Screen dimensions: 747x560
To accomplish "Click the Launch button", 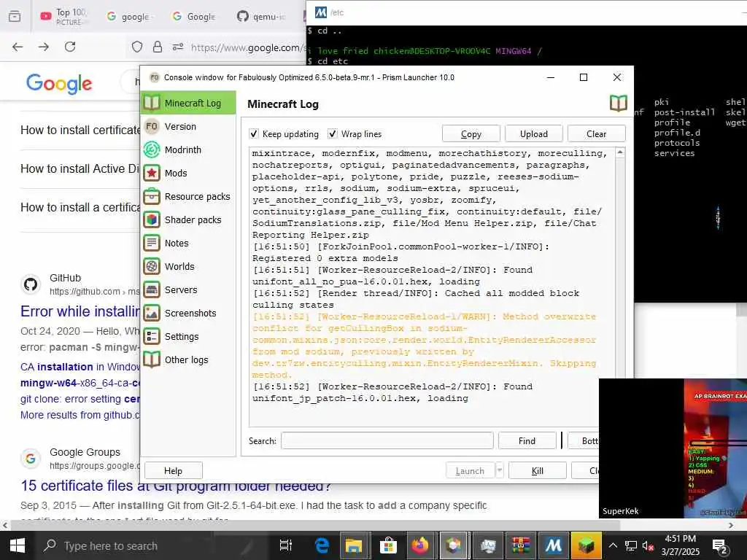I will (471, 470).
